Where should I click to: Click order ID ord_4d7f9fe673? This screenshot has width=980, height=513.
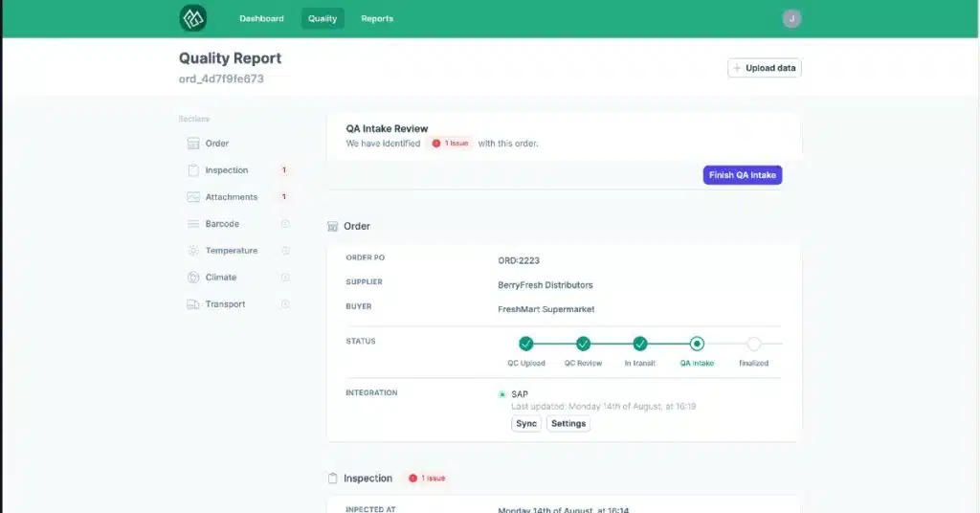pos(221,78)
